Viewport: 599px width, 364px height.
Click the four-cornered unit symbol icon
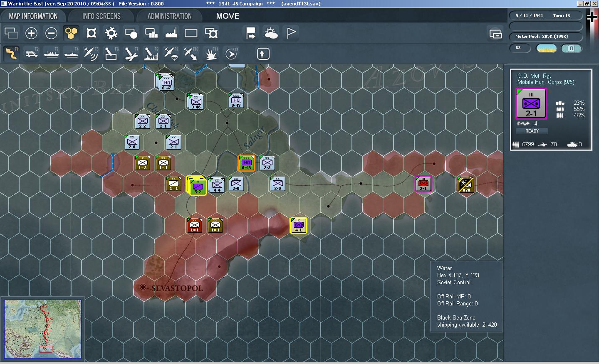tap(91, 33)
